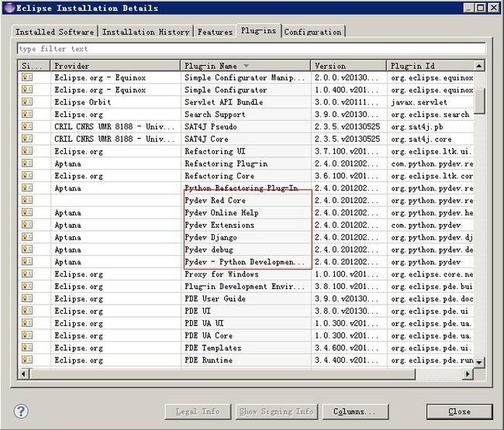Click the Eclipse logo in title bar
Image resolution: width=504 pixels, height=430 pixels.
click(9, 8)
